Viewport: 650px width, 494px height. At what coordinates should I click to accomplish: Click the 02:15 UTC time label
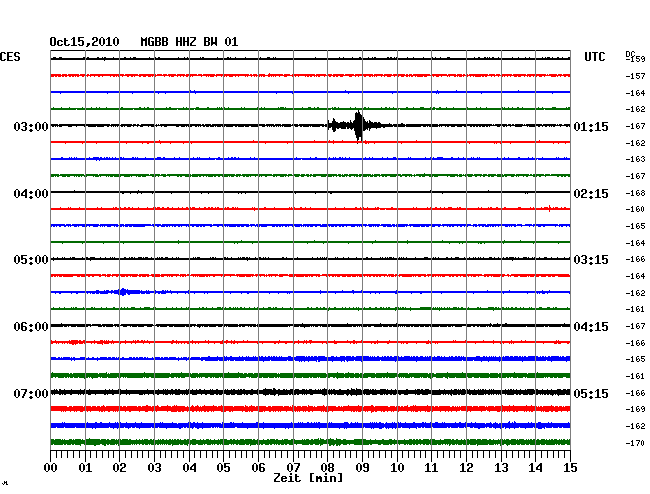tap(591, 194)
